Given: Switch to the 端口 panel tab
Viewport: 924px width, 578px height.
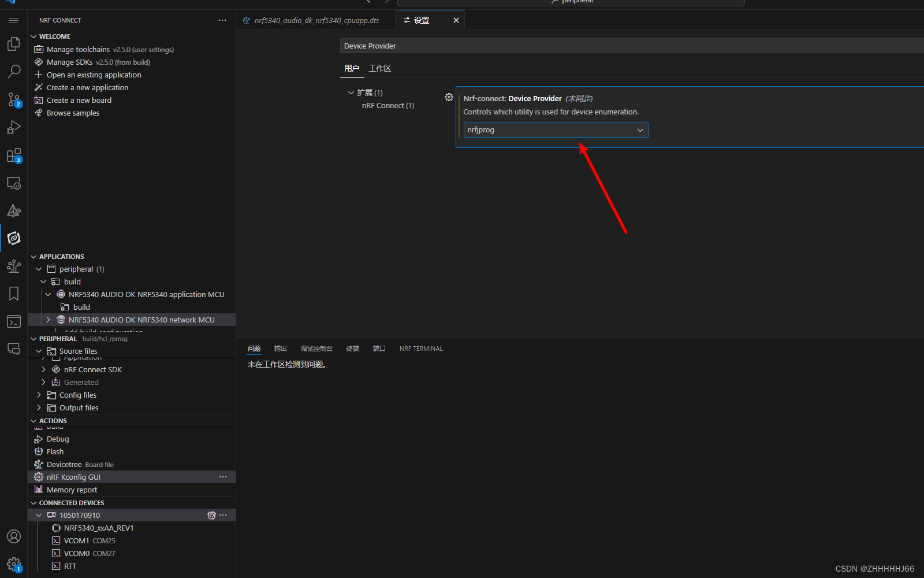Looking at the screenshot, I should point(379,349).
